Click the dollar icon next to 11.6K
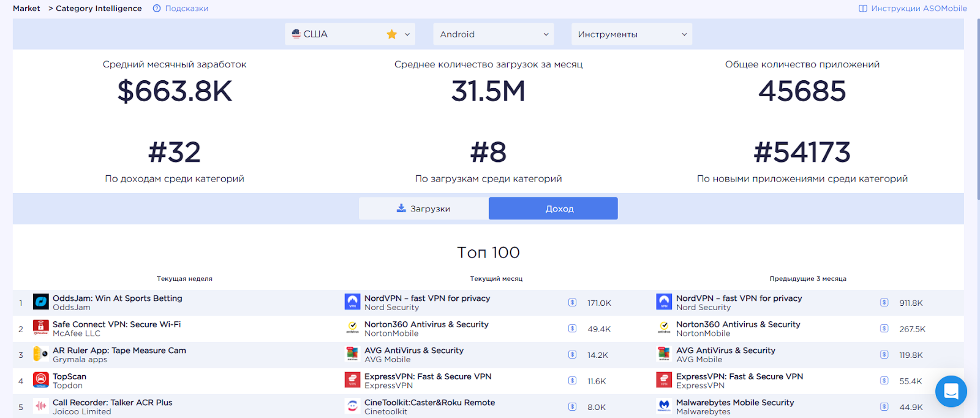 [x=573, y=381]
